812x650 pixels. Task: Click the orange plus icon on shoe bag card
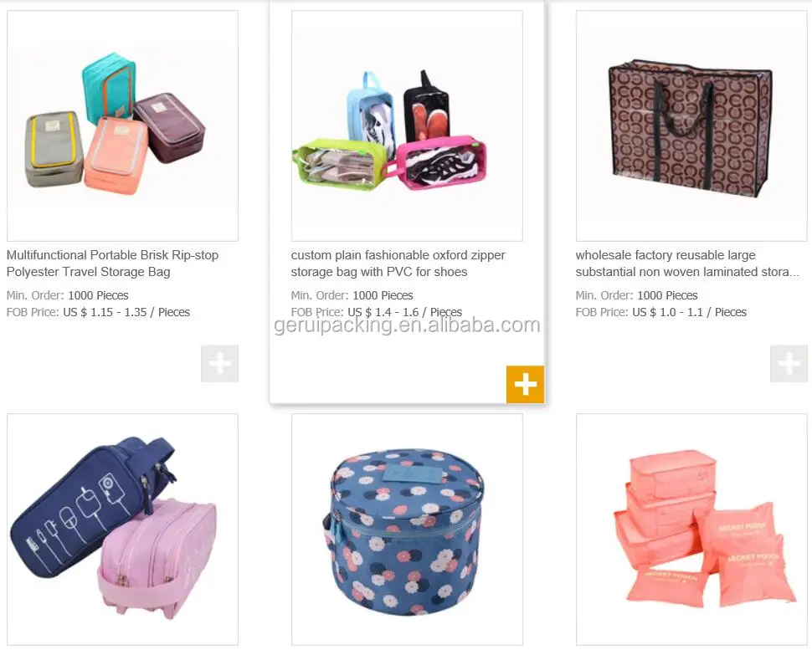click(525, 384)
